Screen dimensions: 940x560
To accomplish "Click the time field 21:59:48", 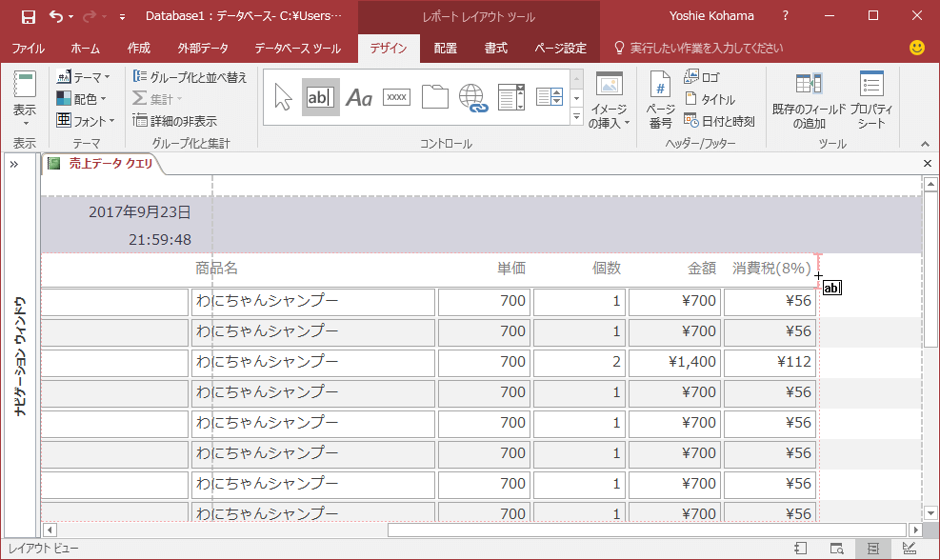I will coord(159,239).
